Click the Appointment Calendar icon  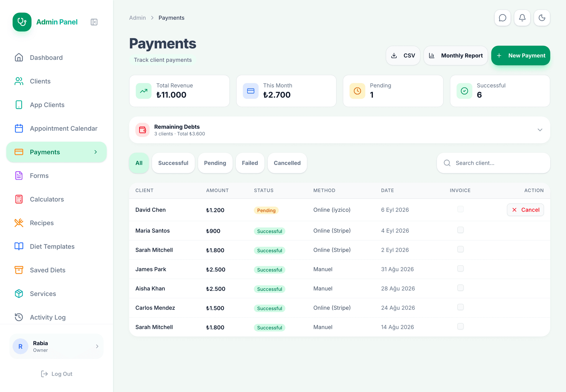point(19,128)
